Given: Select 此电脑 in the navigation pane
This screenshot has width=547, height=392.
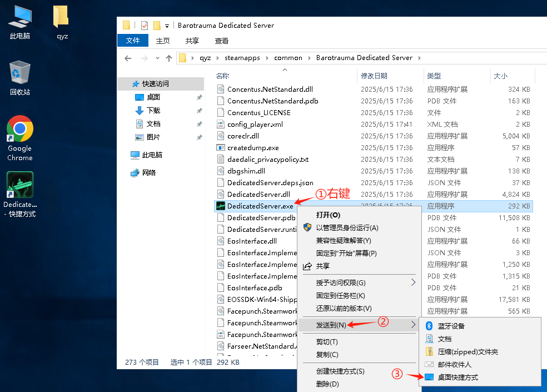Looking at the screenshot, I should 152,155.
